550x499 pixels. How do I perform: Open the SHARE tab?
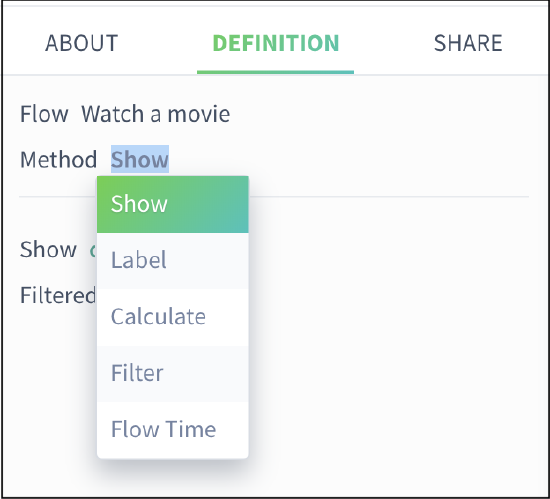[468, 43]
